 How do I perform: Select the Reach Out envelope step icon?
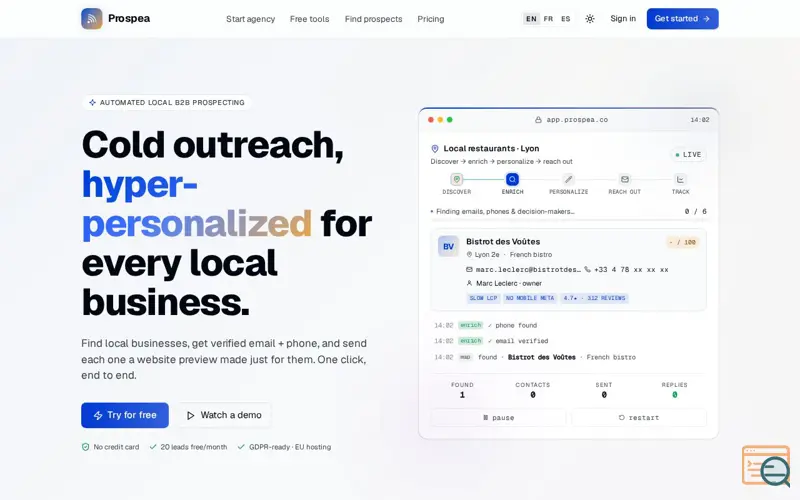click(x=624, y=180)
